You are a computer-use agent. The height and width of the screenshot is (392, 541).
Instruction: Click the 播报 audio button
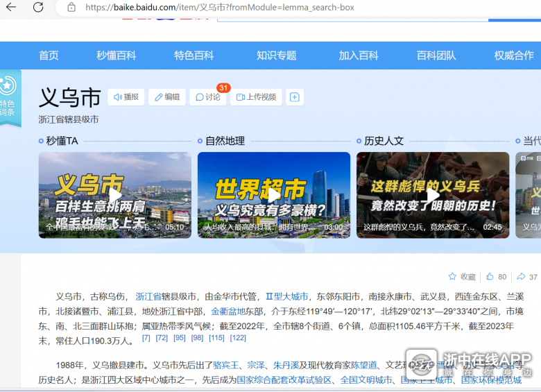[x=126, y=97]
